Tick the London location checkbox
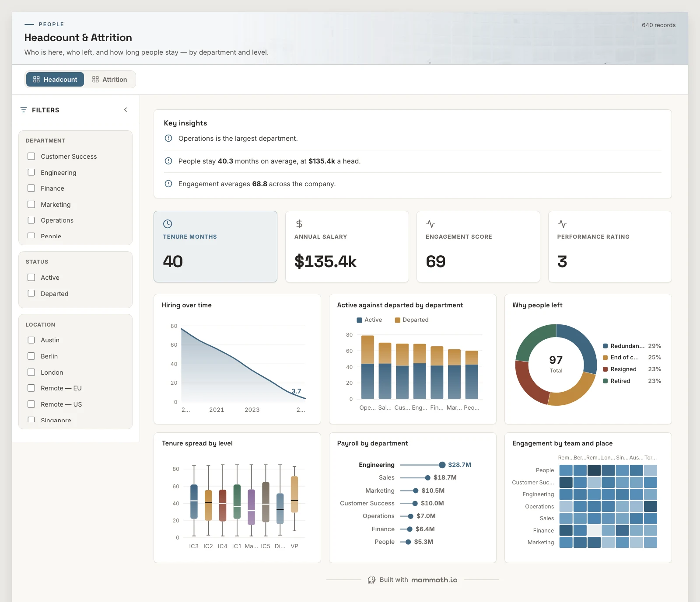The width and height of the screenshot is (700, 602). click(x=31, y=372)
